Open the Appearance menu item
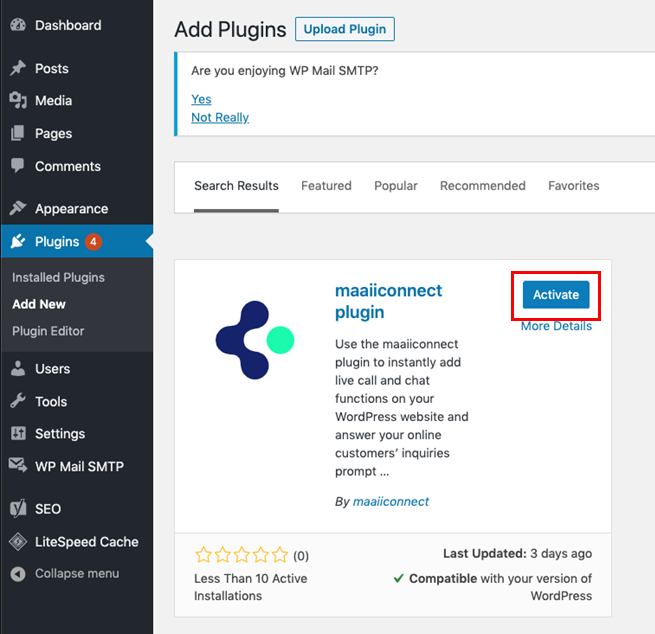 click(76, 208)
